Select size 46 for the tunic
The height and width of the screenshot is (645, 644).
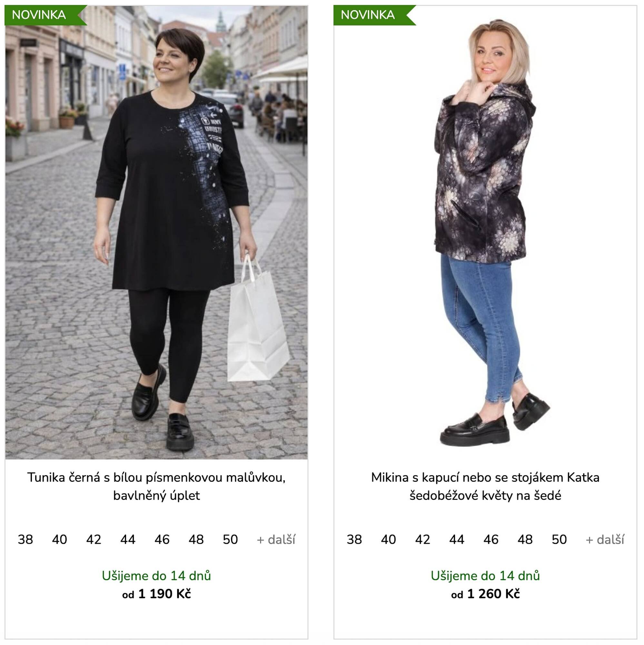pyautogui.click(x=162, y=540)
